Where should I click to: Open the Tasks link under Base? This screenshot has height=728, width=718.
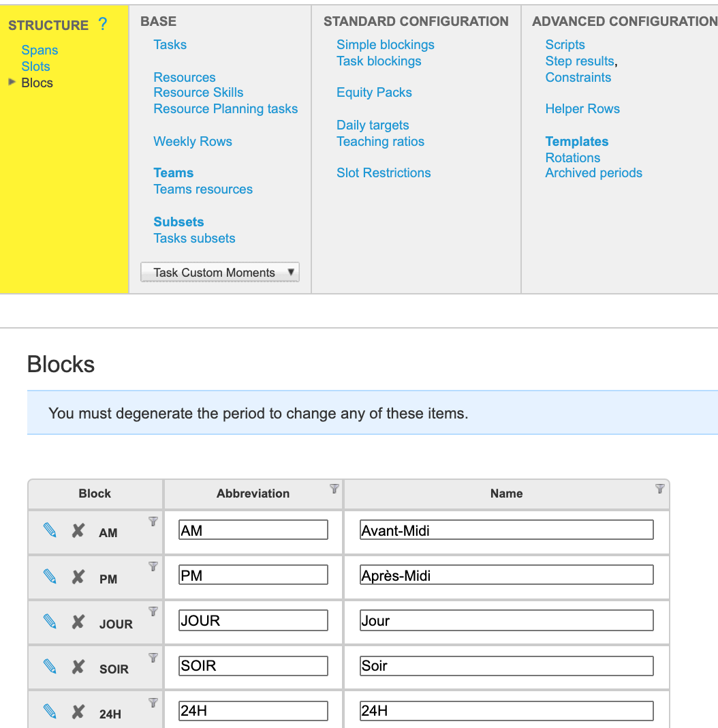pos(170,44)
